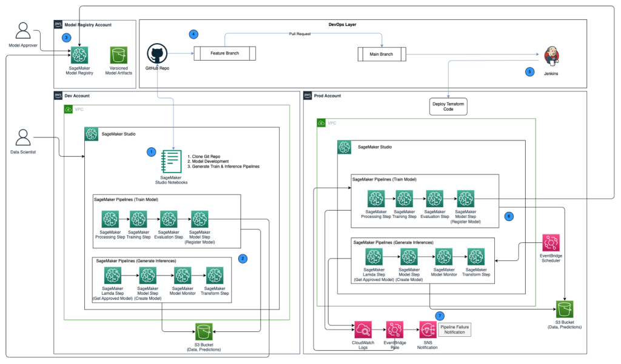Click the Deploy Terraform Code button
The height and width of the screenshot is (364, 621).
448,106
